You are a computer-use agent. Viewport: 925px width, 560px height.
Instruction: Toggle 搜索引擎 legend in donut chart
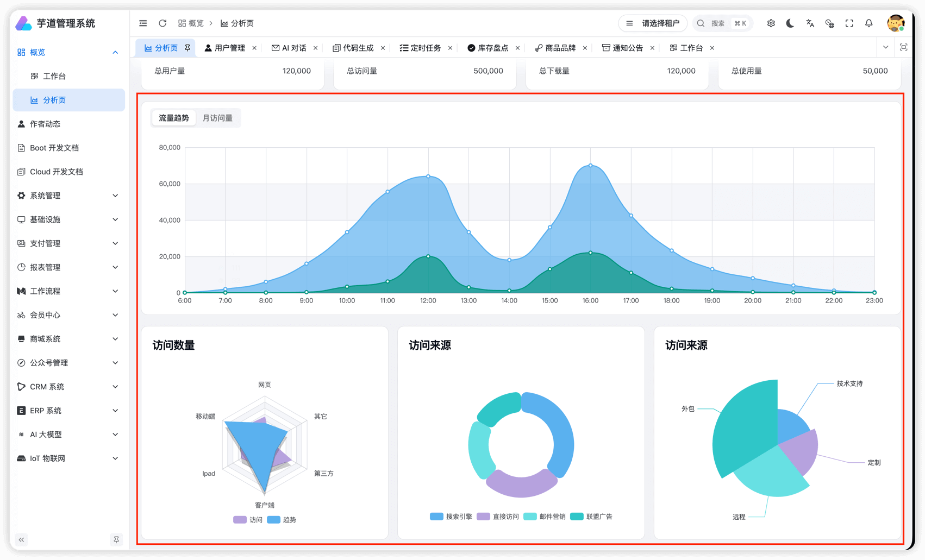click(x=451, y=517)
